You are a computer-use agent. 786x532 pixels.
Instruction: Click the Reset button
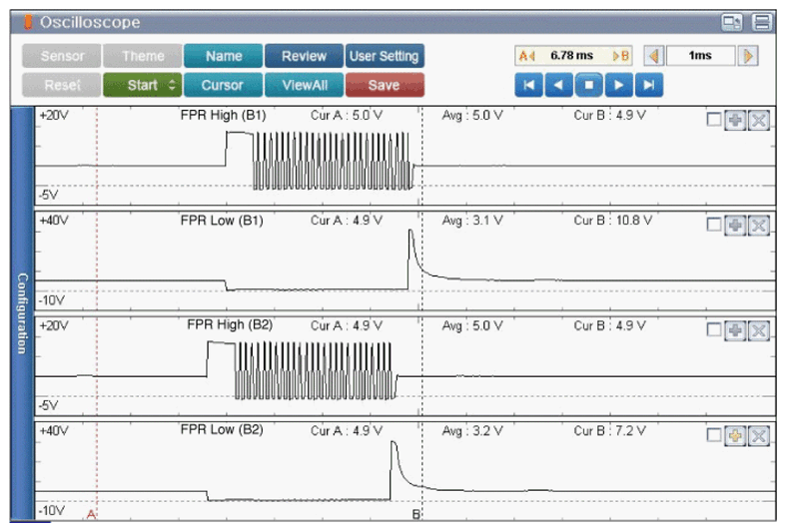click(x=62, y=85)
